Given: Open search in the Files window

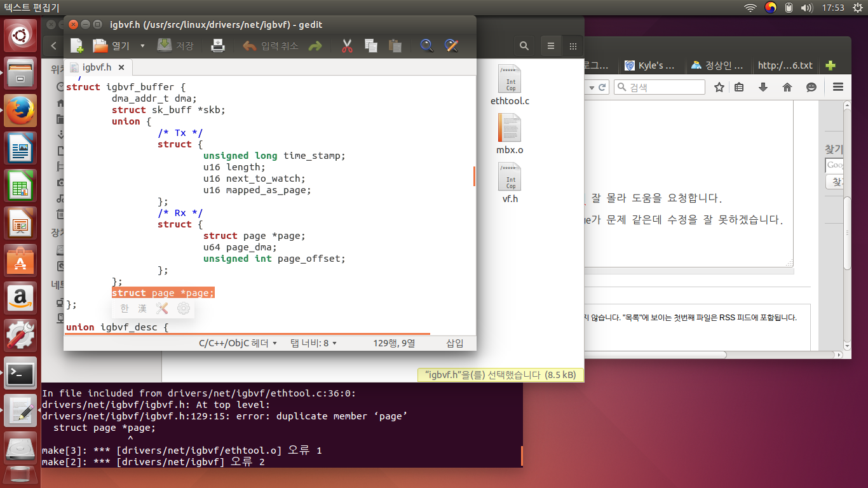Looking at the screenshot, I should pos(524,46).
